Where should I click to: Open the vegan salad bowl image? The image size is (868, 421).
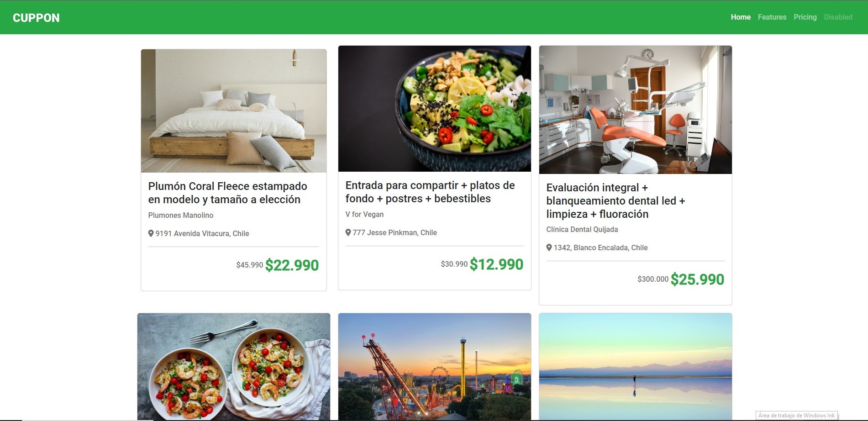(x=435, y=109)
